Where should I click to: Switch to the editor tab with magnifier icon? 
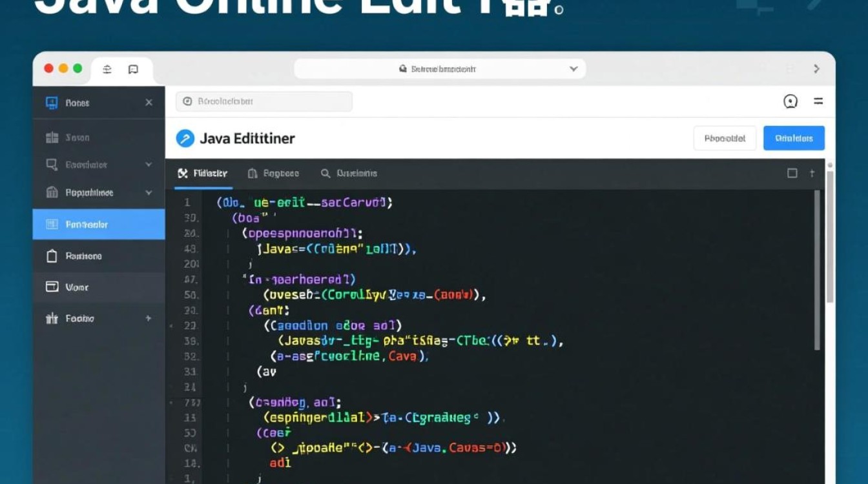[x=349, y=174]
